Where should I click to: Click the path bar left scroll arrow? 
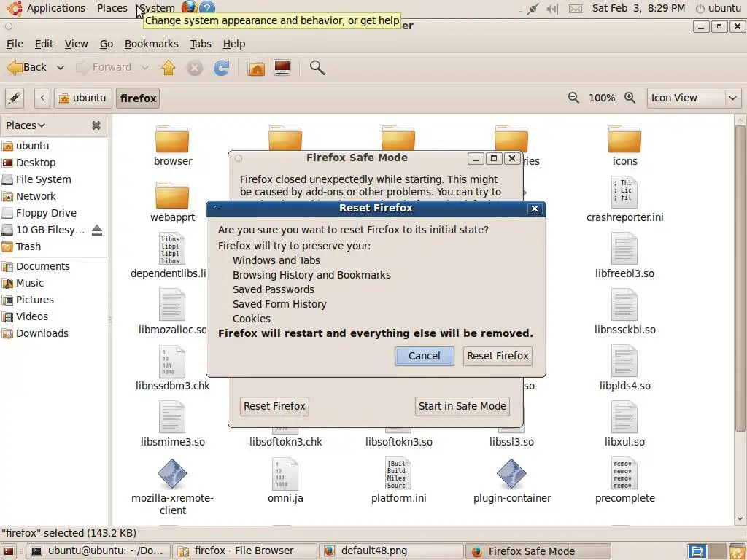click(x=42, y=98)
